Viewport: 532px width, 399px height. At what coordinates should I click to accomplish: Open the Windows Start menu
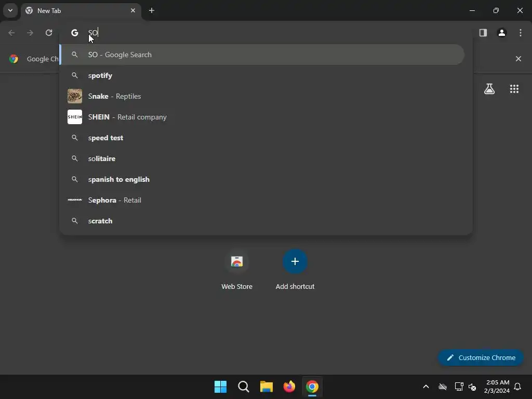(220, 387)
